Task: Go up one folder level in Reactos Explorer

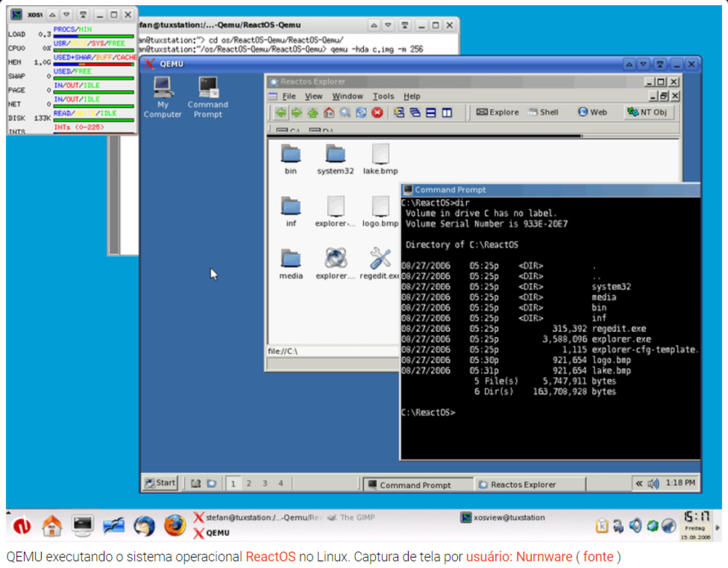Action: click(313, 112)
